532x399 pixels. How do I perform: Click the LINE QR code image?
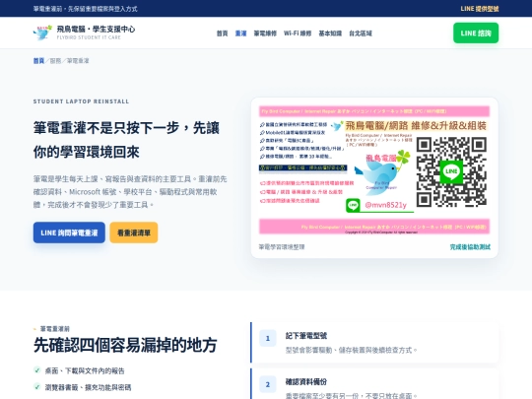point(451,171)
